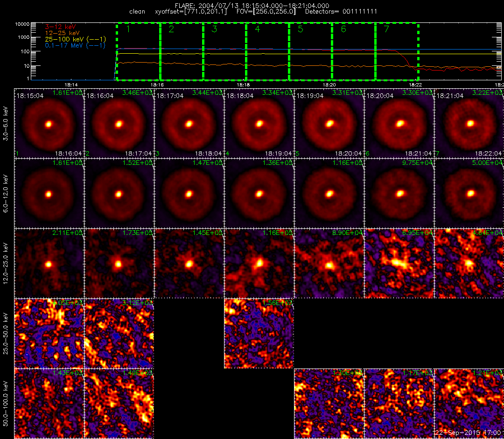
Task: Open the 25.0-50.0 keV image labeled 3.12E+03
Action: pyautogui.click(x=119, y=334)
